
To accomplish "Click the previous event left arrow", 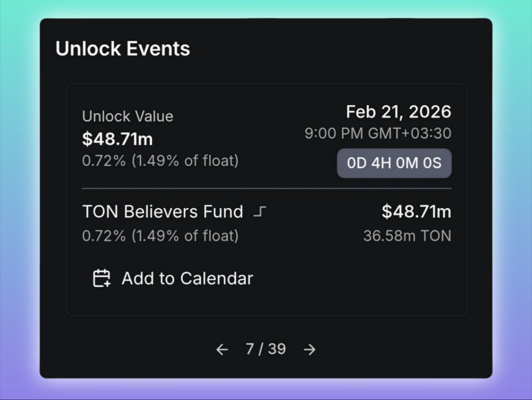I will 222,350.
